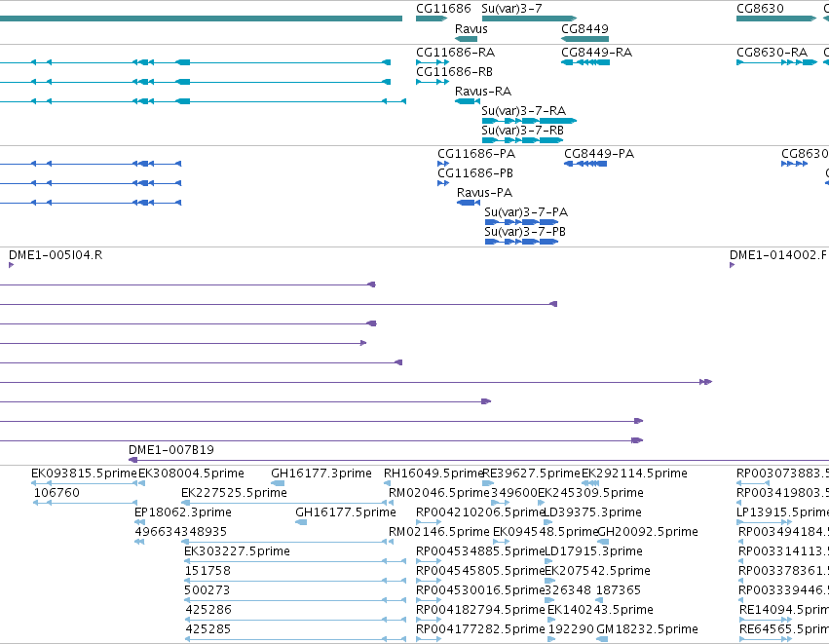Click BAC clone label DME1-007B19
829x644 pixels.
[171, 450]
